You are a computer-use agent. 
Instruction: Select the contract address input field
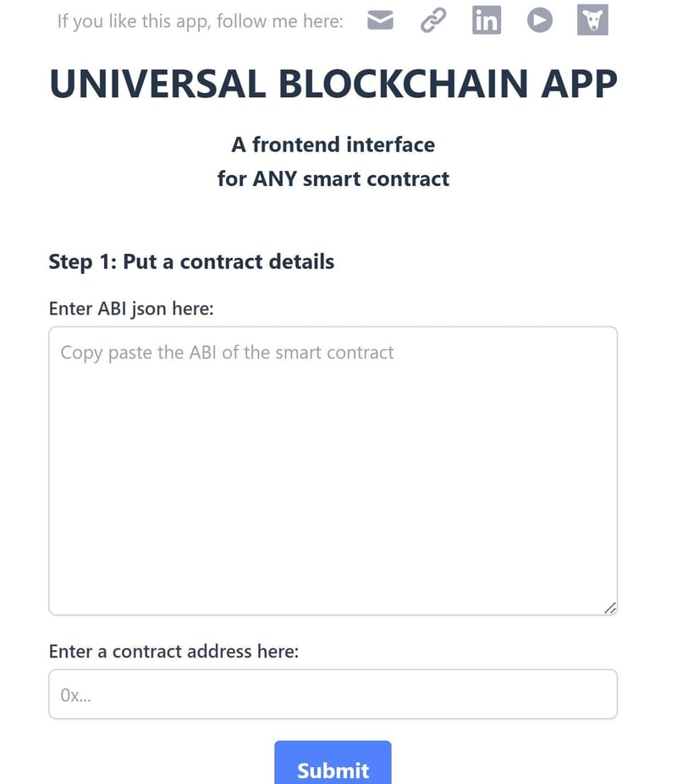click(333, 694)
